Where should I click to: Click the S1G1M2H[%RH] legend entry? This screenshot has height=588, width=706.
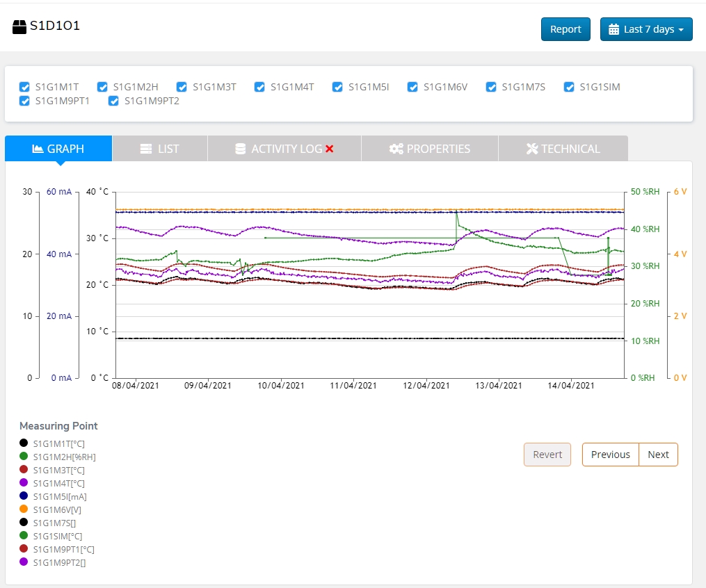64,457
